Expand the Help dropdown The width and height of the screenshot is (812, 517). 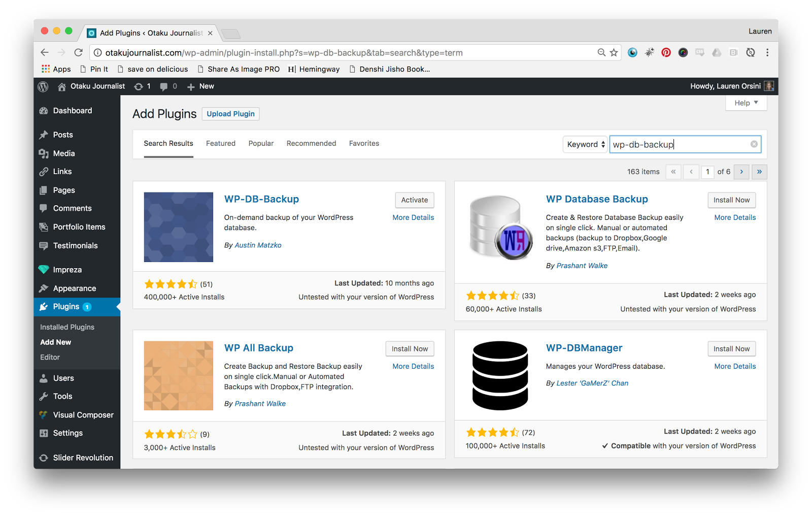tap(746, 103)
